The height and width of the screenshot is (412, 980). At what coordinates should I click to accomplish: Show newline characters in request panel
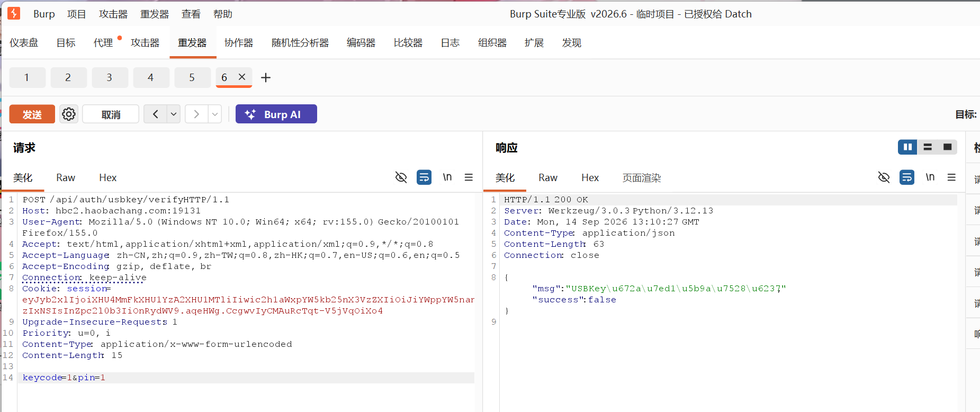coord(447,177)
